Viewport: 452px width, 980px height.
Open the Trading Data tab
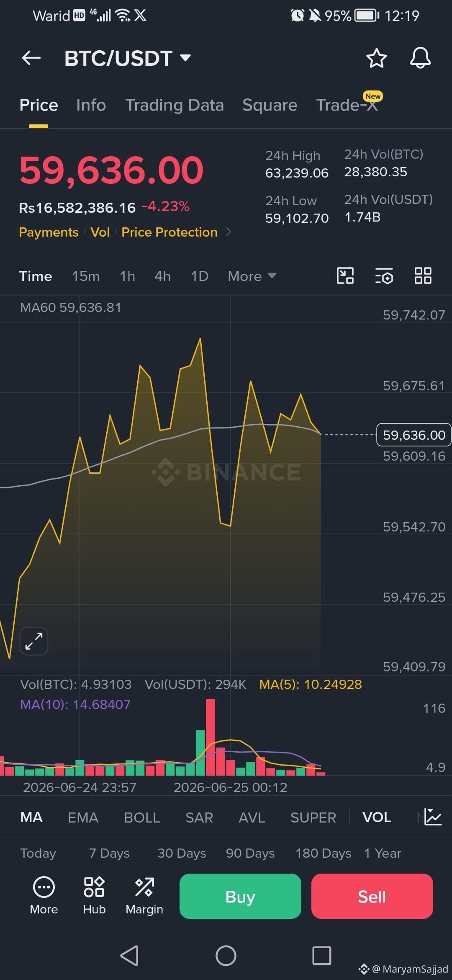coord(175,105)
